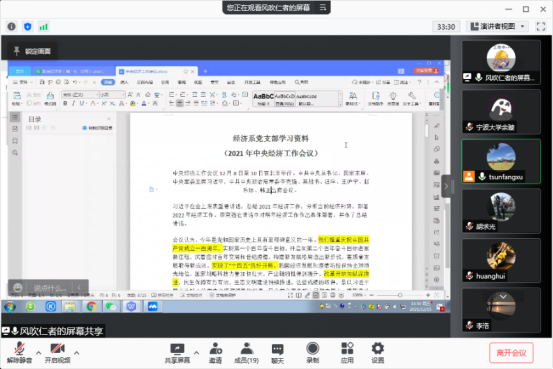
Task: Click the meeting info icon
Action: pos(12,26)
